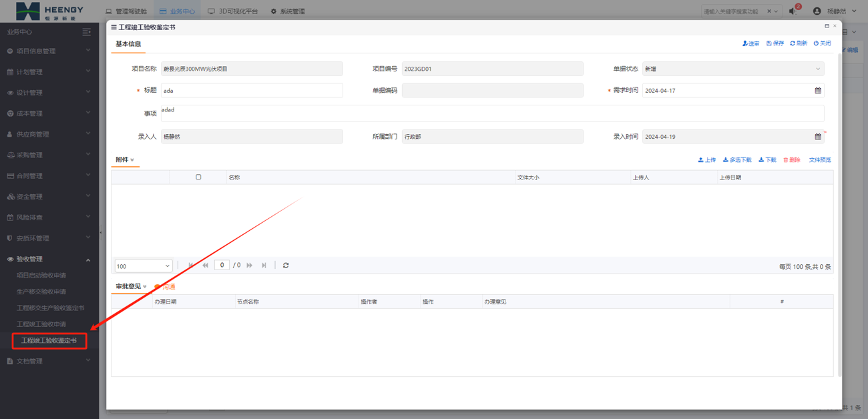Expand 安质环管理 in the sidebar
The width and height of the screenshot is (868, 419).
(49, 238)
